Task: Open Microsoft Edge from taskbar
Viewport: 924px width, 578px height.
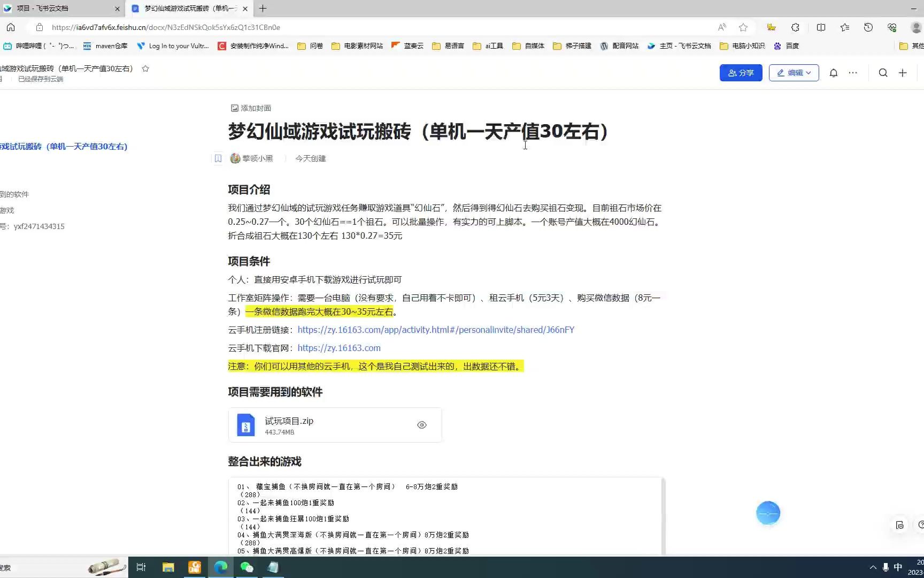Action: (x=220, y=567)
